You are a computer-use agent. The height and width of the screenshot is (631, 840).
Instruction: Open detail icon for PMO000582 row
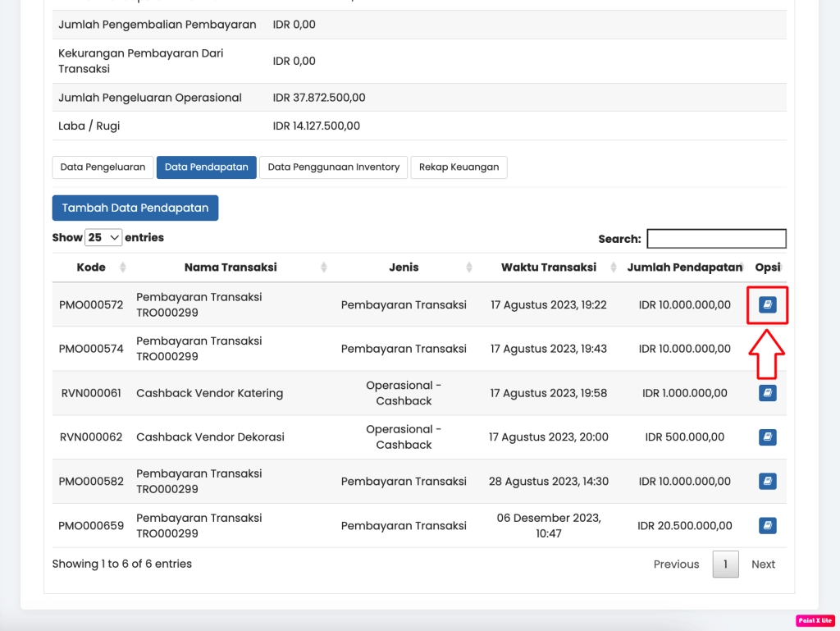[x=767, y=481]
